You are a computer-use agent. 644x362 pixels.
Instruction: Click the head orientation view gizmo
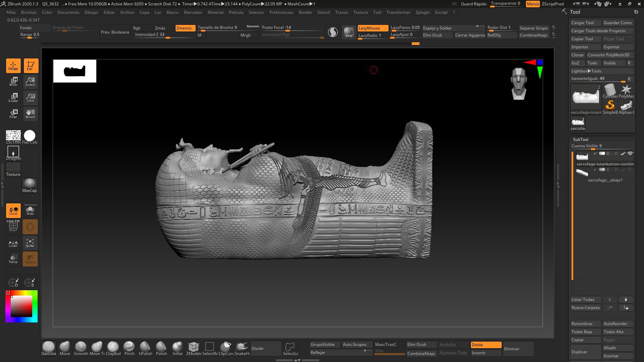[519, 84]
